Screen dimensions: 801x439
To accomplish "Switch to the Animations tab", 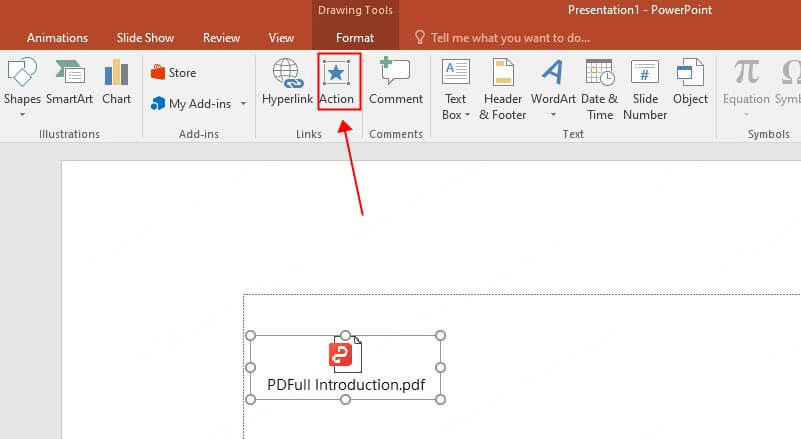I will (57, 38).
